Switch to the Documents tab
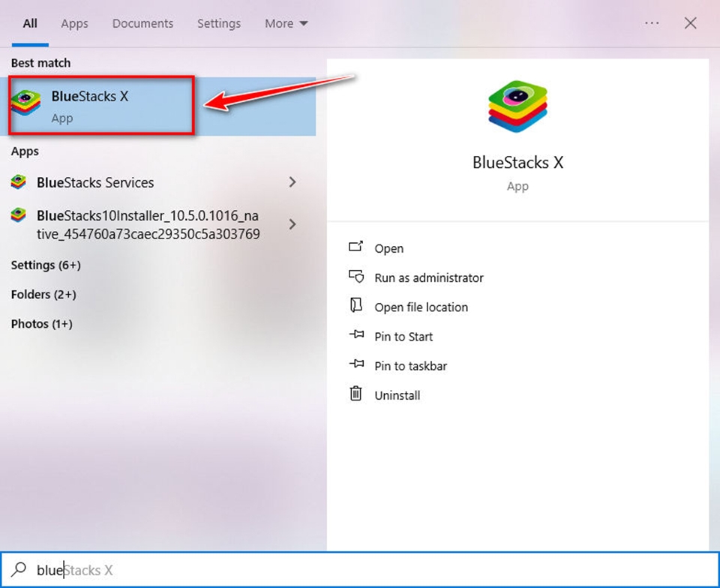 coord(142,23)
